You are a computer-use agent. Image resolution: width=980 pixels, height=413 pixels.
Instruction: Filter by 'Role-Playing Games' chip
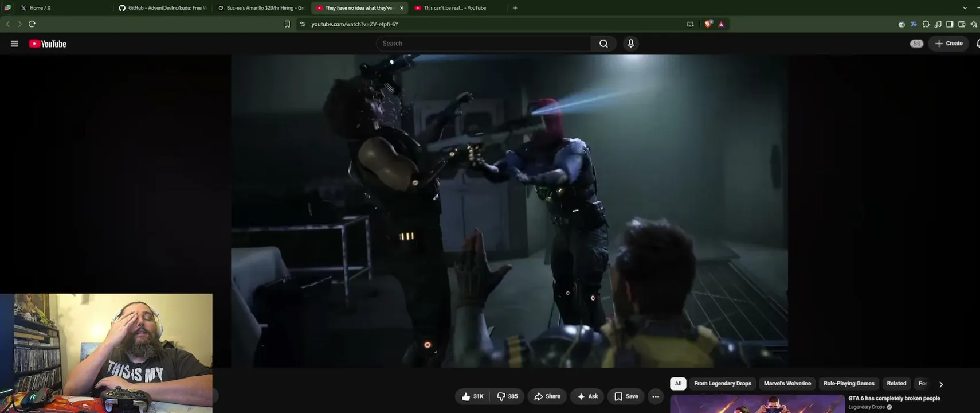pos(849,384)
